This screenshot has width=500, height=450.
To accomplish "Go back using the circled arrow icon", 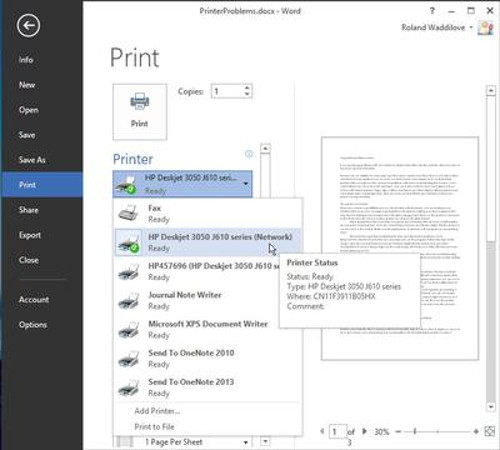I will point(28,25).
